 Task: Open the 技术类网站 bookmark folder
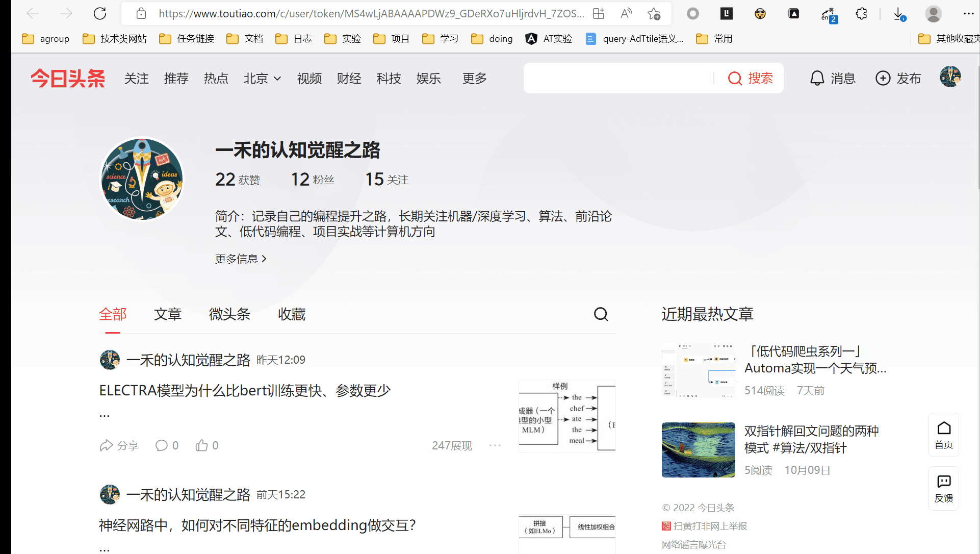[115, 39]
